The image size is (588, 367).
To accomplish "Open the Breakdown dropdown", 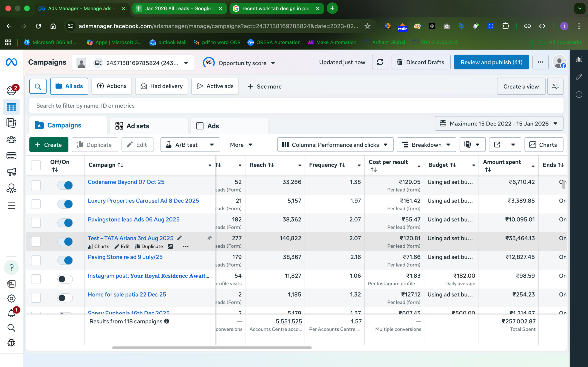I will click(426, 145).
